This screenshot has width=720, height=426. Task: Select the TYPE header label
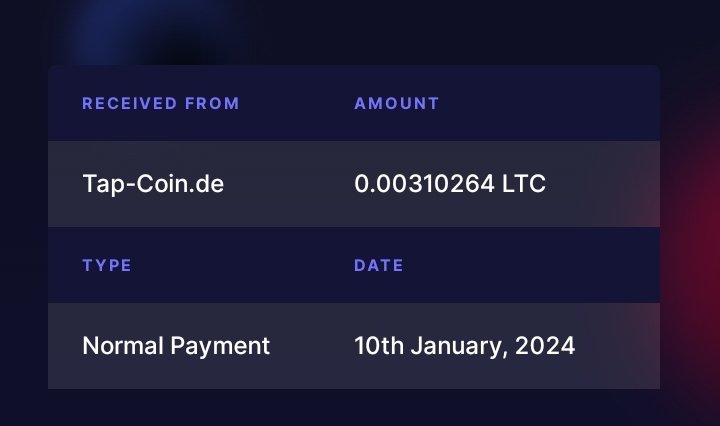[107, 265]
